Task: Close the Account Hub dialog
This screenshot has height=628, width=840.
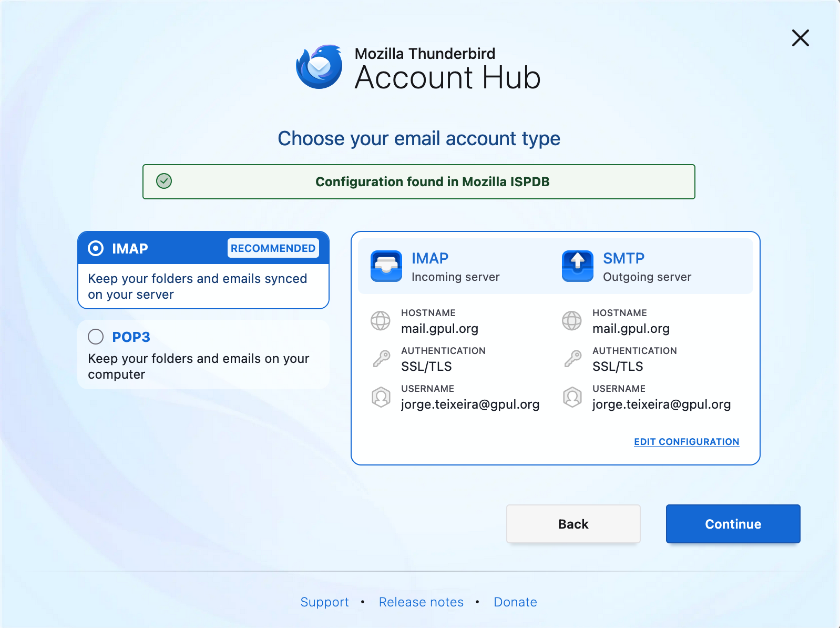Action: 800,38
